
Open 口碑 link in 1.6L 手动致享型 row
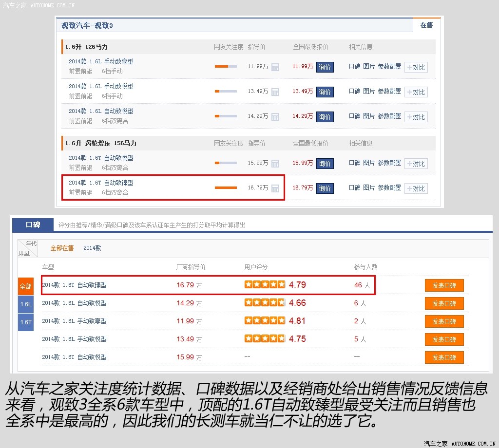[355, 66]
